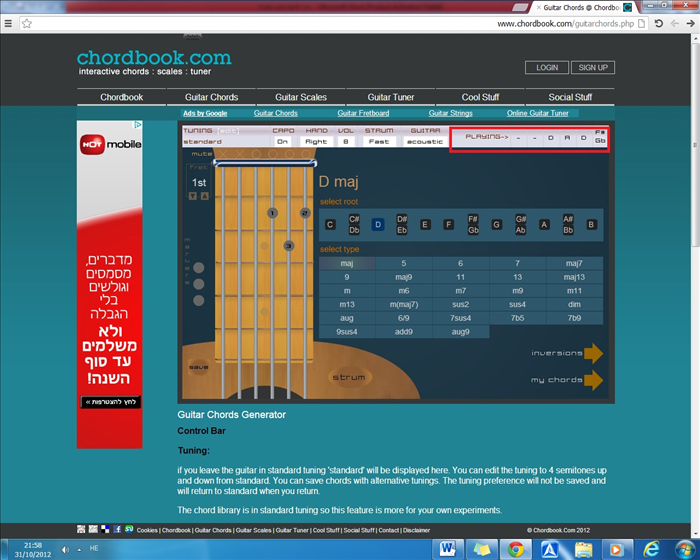The width and height of the screenshot is (700, 560).
Task: Click the taskbar volume icon
Action: pyautogui.click(x=66, y=550)
